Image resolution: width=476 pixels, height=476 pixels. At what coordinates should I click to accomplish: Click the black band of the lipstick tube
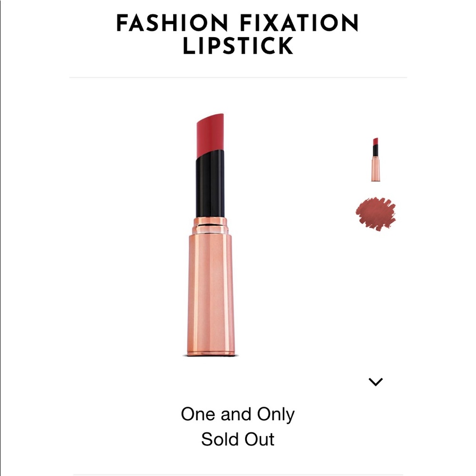coord(210,183)
